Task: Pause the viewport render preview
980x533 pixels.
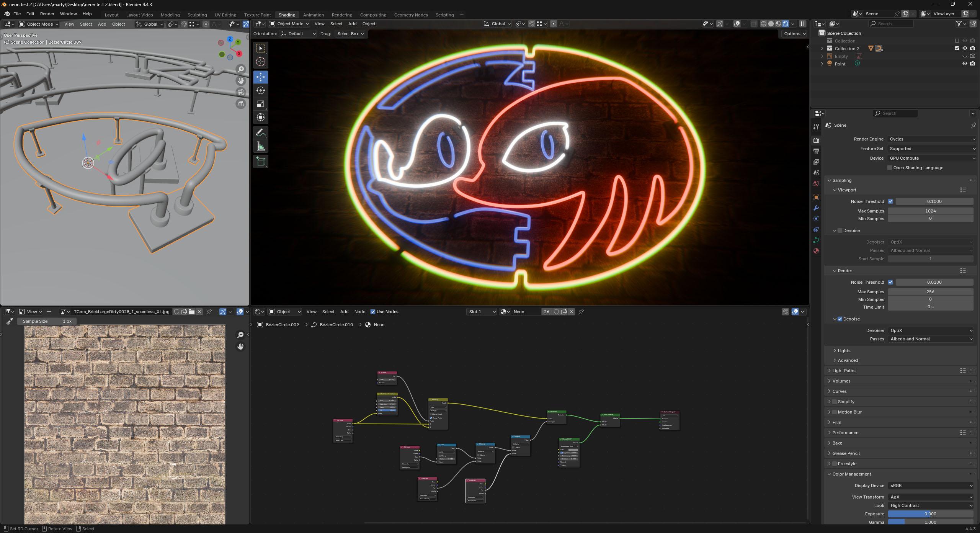Action: [803, 24]
